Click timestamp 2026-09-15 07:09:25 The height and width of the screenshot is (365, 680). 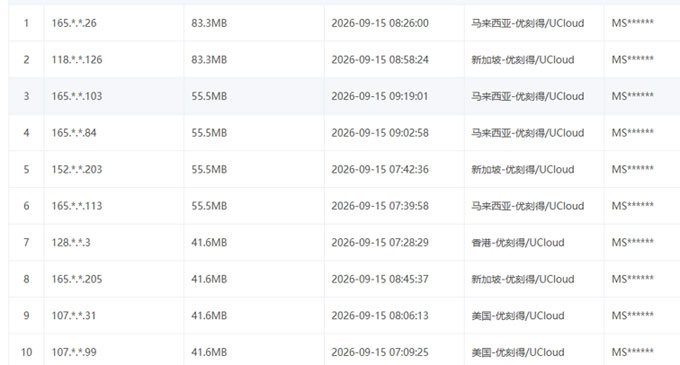point(380,352)
